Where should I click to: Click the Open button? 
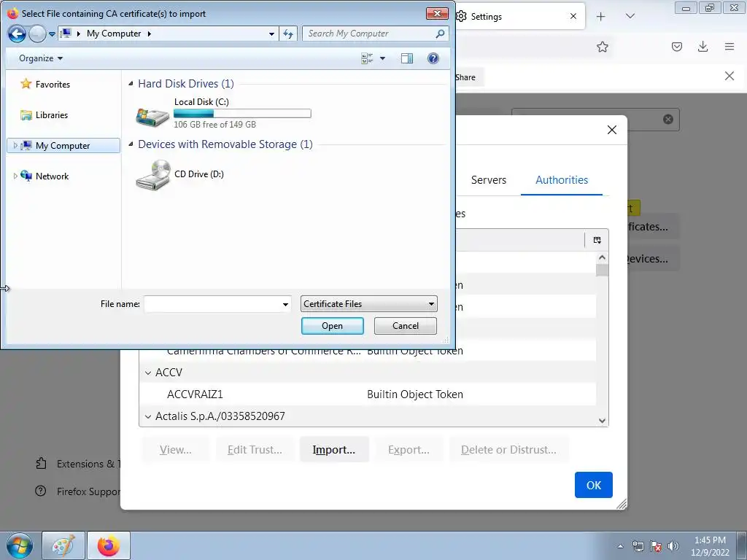333,326
